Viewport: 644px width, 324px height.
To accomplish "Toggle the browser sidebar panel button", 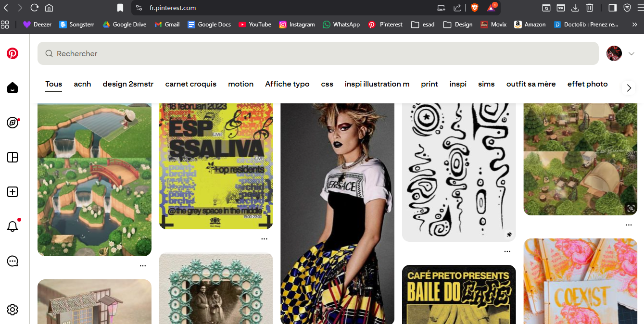I will 612,8.
